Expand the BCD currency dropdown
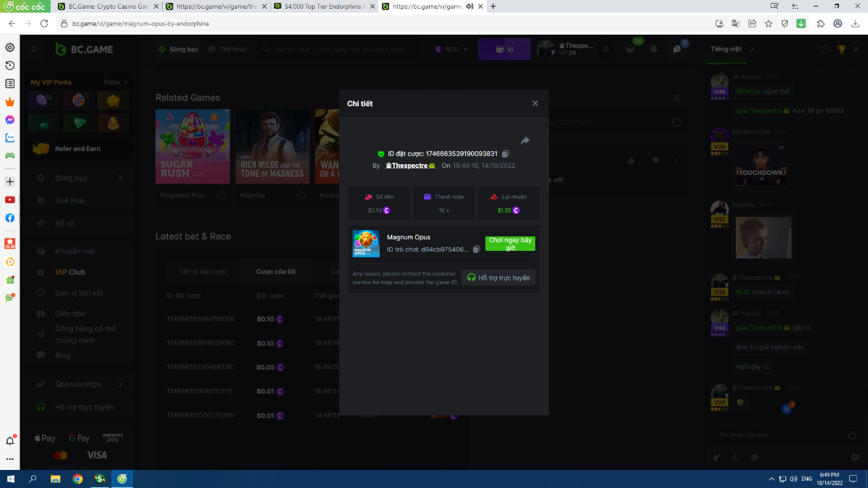Image resolution: width=868 pixels, height=488 pixels. point(452,49)
